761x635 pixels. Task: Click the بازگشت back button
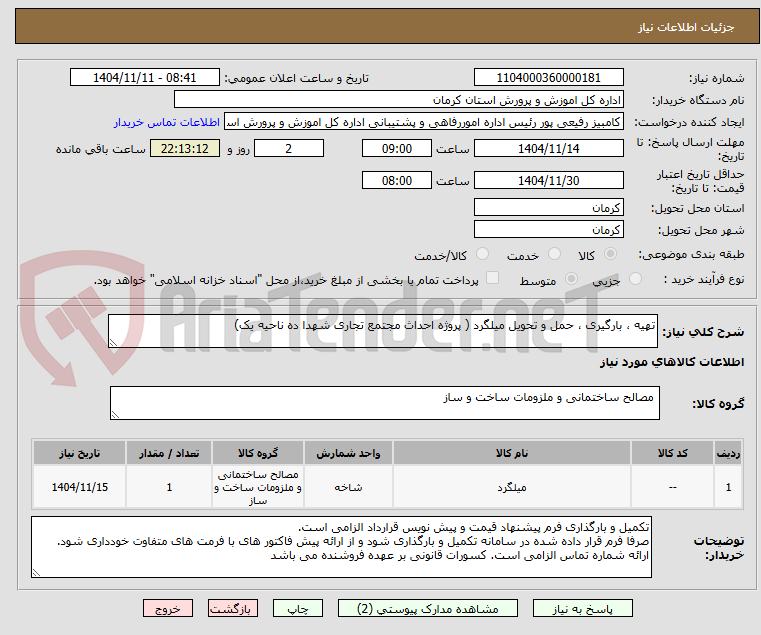point(232,608)
